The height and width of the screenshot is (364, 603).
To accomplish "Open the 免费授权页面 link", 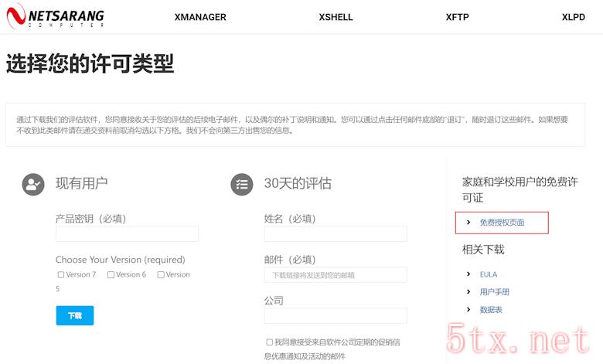I will pyautogui.click(x=502, y=222).
